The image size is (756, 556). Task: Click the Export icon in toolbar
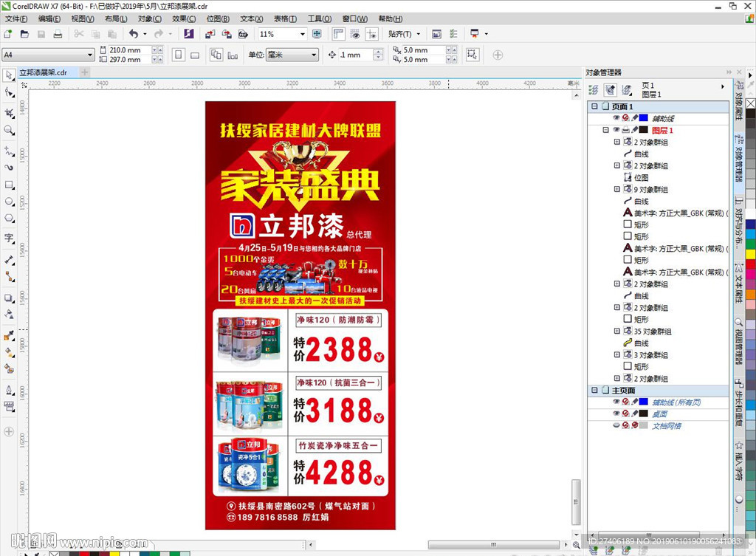pyautogui.click(x=227, y=34)
